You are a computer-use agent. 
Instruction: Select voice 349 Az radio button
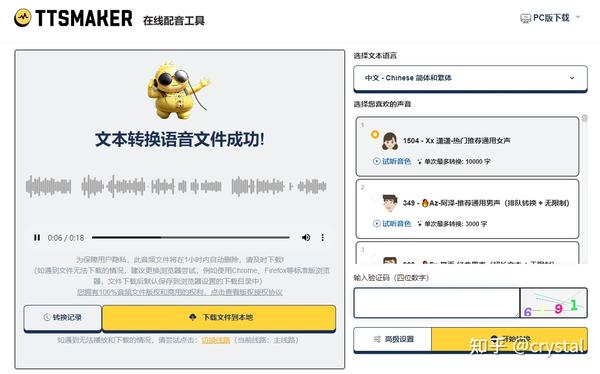(x=375, y=197)
